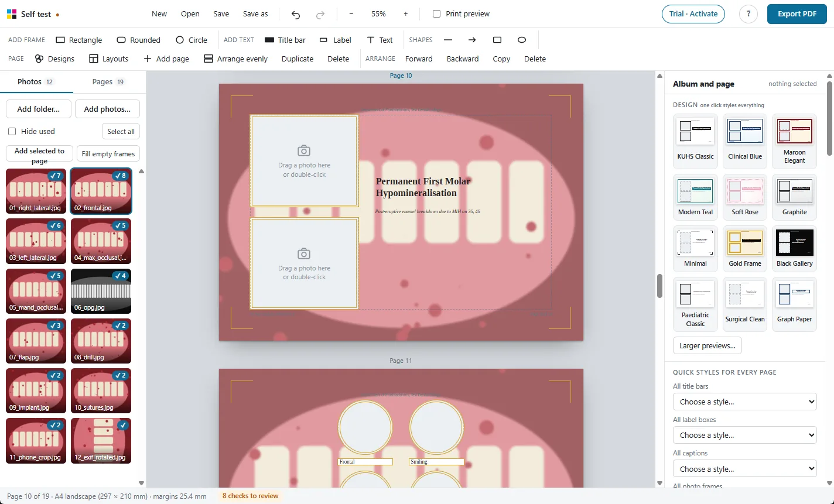
Task: Apply the Black Gallery design style
Action: click(795, 248)
